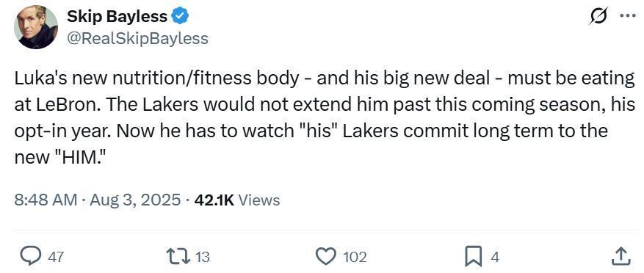This screenshot has height=273, width=644.
Task: Click the 102 likes count
Action: coord(354,258)
